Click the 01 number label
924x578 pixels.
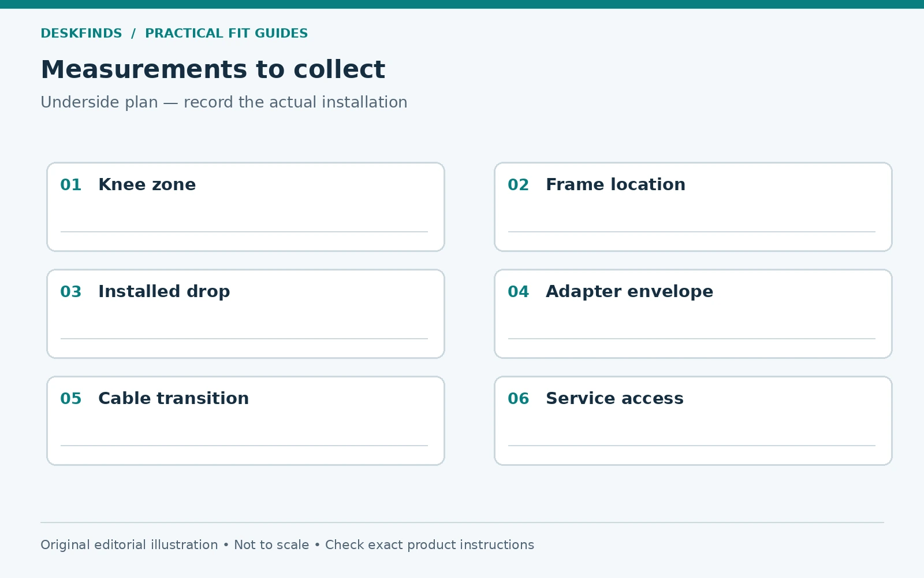(71, 185)
